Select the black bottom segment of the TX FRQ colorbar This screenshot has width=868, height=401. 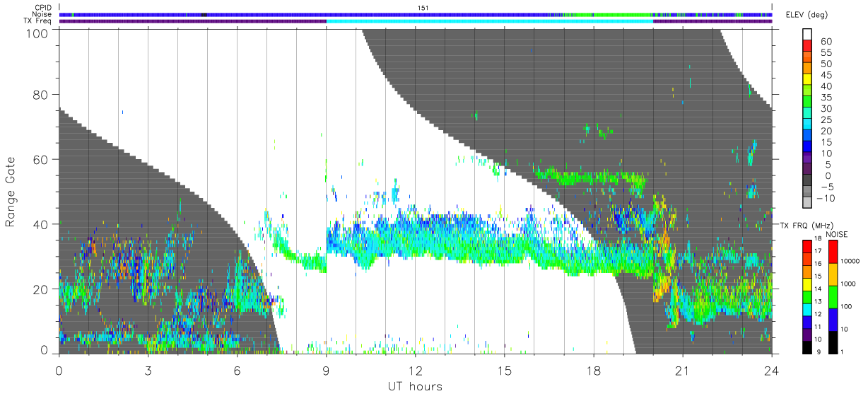[806, 349]
